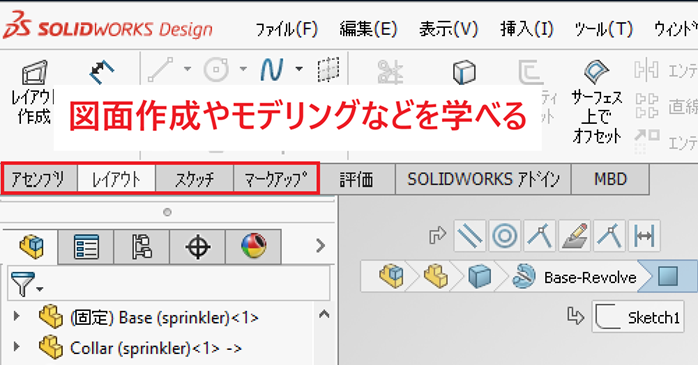
Task: Click the edit sketch pencil icon
Action: click(x=575, y=236)
